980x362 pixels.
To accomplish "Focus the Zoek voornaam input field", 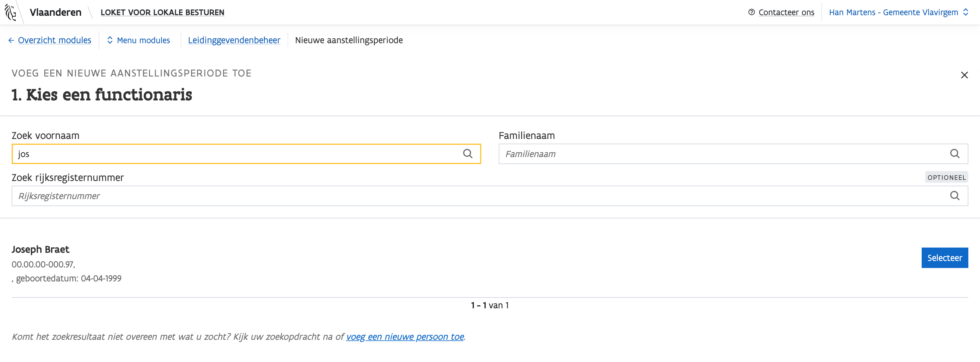I will [236, 154].
